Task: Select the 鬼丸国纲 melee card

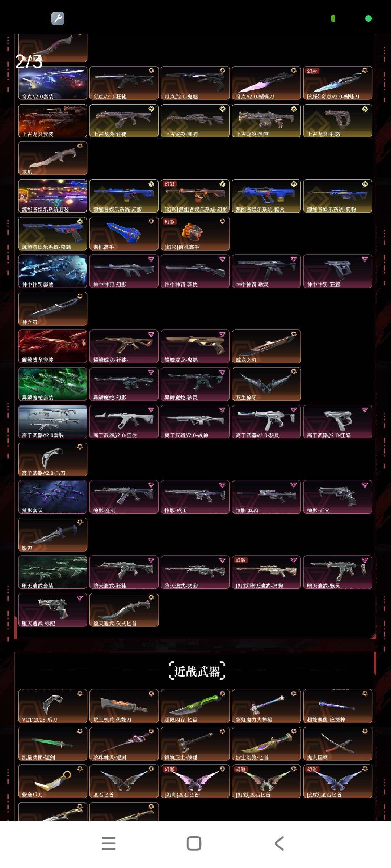Action: coord(338,744)
